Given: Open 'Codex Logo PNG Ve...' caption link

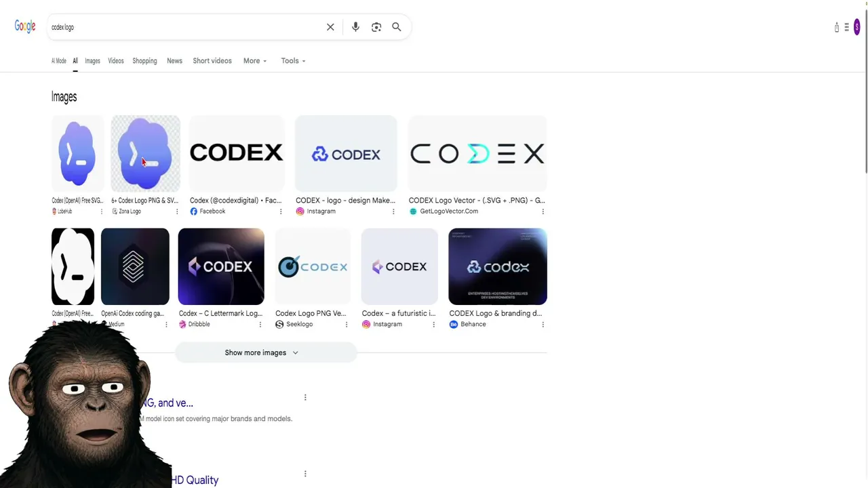Looking at the screenshot, I should pyautogui.click(x=311, y=314).
